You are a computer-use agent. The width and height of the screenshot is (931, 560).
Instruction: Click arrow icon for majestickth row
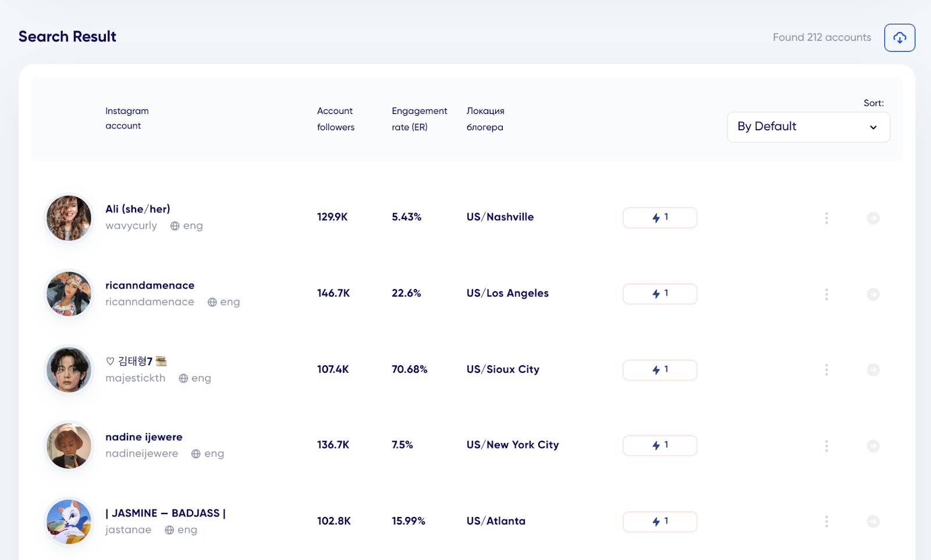873,370
